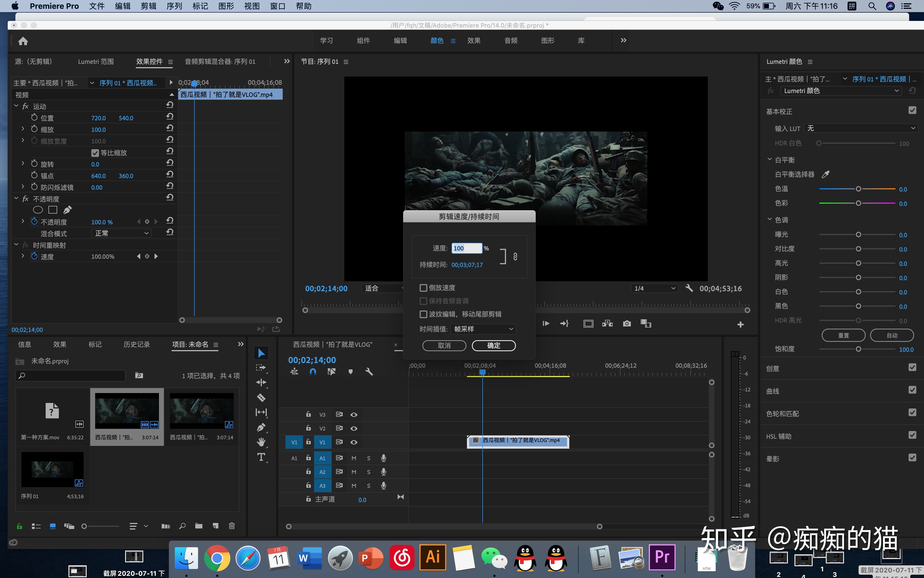
Task: Switch to the 编辑 workspace tab
Action: click(400, 40)
